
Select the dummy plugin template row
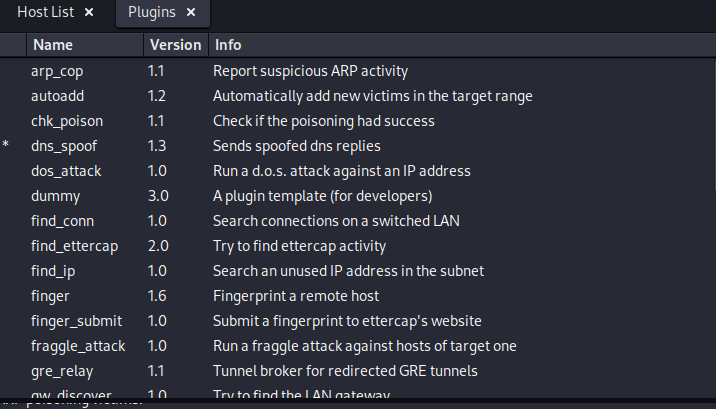(356, 196)
